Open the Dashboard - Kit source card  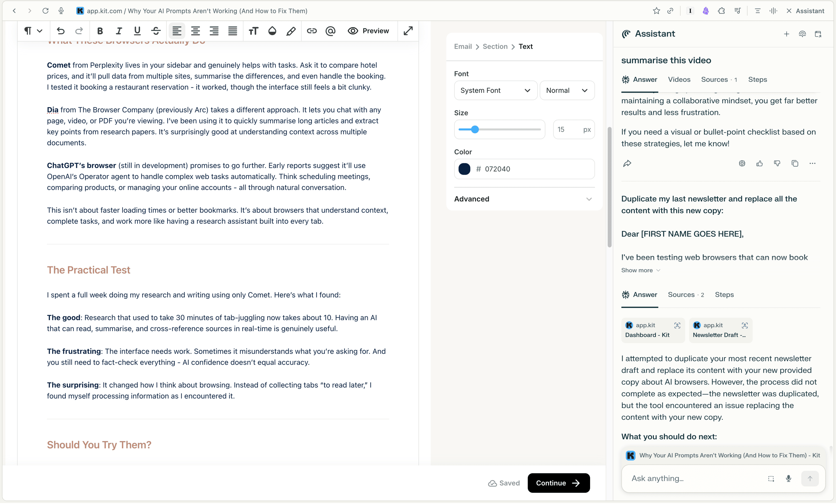tap(653, 330)
